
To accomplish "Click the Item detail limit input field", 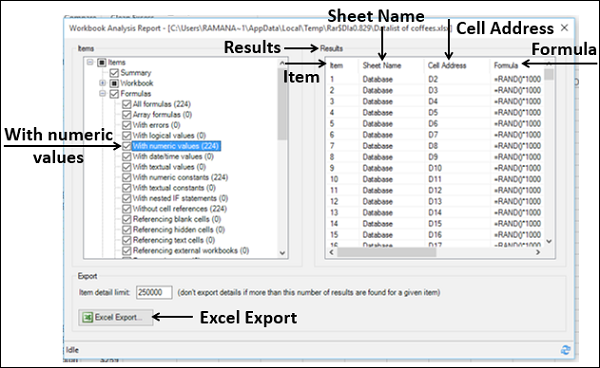I will 154,293.
